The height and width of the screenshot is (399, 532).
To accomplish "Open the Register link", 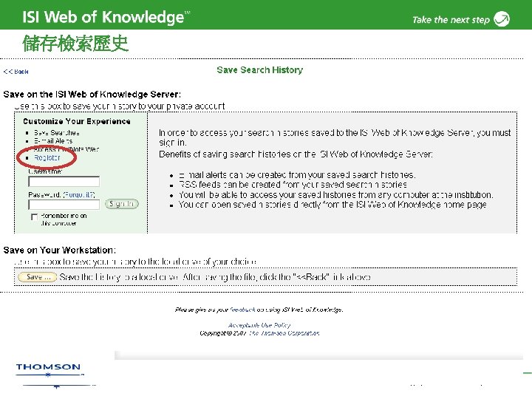I will tap(47, 157).
